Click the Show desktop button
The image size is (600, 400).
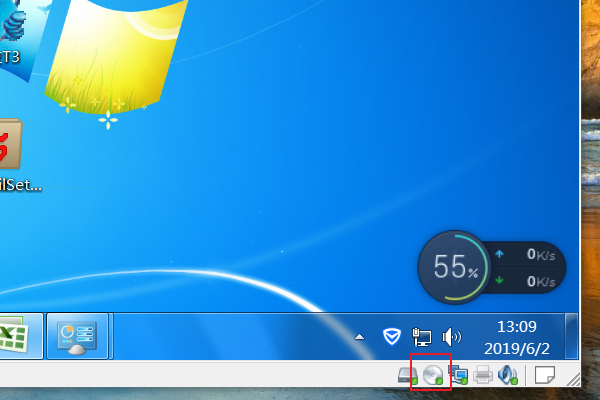[572, 336]
